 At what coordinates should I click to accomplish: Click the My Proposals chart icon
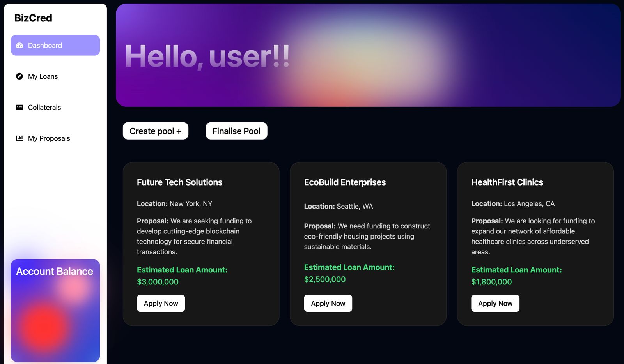19,138
